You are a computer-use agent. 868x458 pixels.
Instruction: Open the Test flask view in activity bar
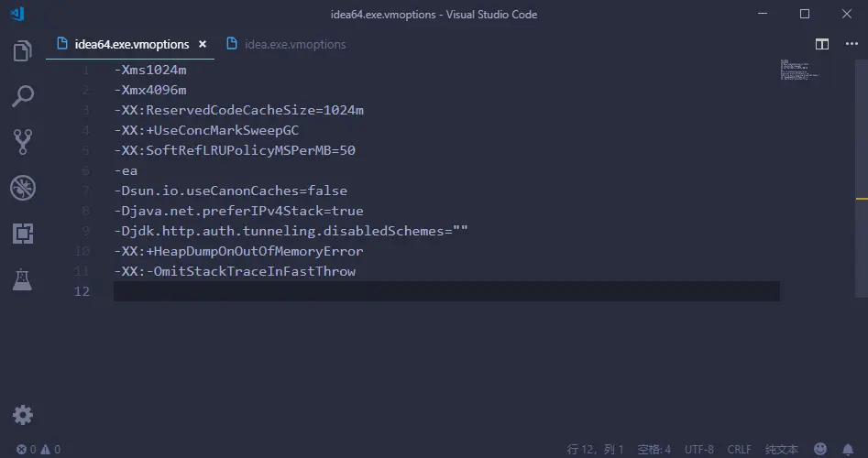click(x=23, y=280)
